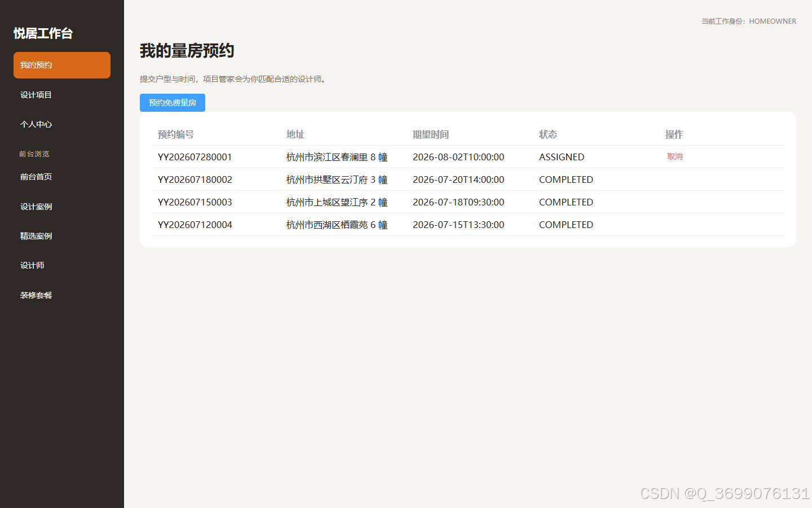Click COMPLETED status for YY202607120004
Viewport: 812px width, 508px height.
[566, 225]
